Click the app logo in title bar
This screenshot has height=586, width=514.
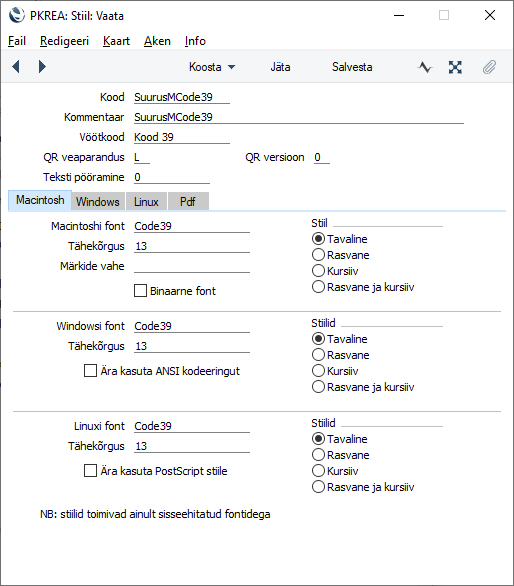16,16
